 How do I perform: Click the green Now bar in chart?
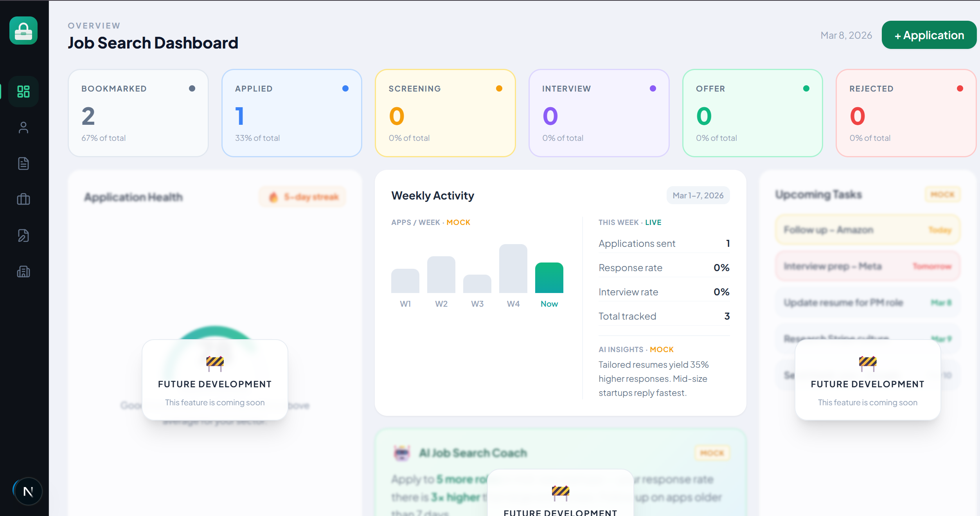pyautogui.click(x=549, y=278)
